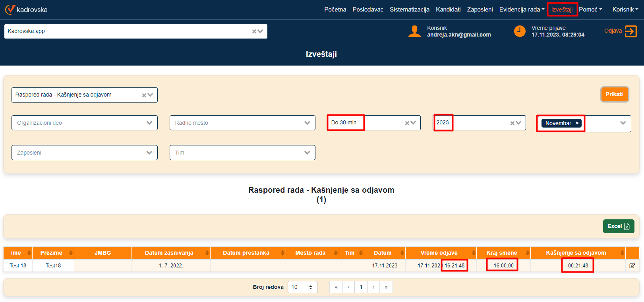Go to the Kandidati menu item
The image size is (644, 302).
448,10
